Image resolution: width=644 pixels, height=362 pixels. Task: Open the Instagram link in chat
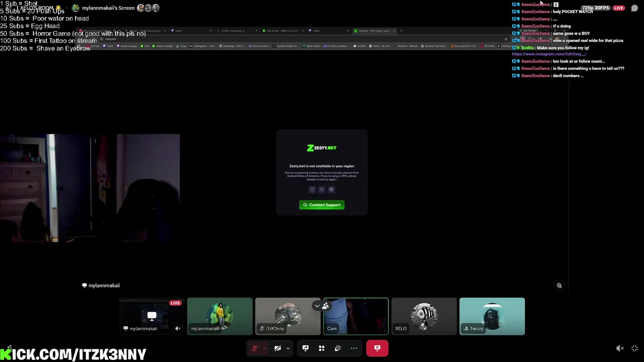coord(549,54)
